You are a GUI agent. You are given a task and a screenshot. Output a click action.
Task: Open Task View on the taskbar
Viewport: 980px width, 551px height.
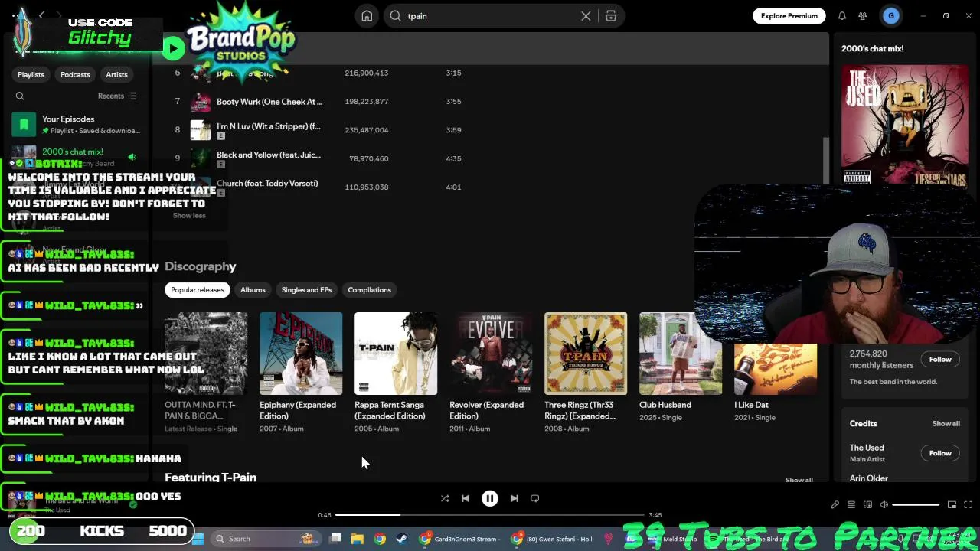(x=335, y=539)
